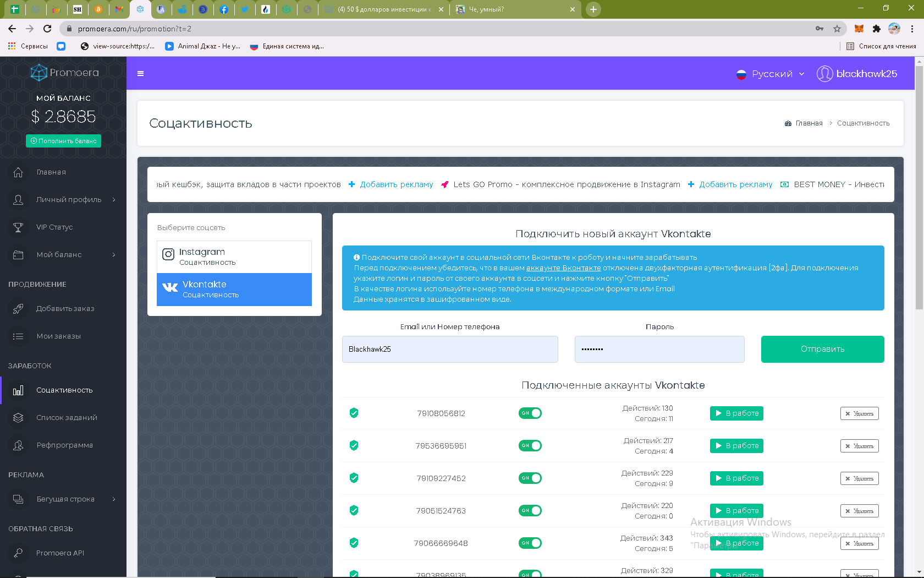Click the Главная home icon in sidebar
The image size is (924, 578).
(18, 172)
